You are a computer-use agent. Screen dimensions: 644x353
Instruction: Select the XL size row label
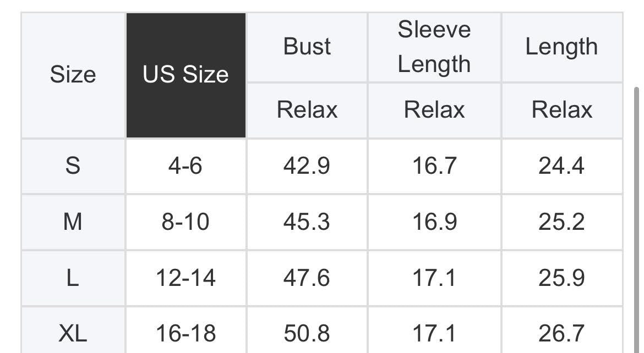pos(73,333)
